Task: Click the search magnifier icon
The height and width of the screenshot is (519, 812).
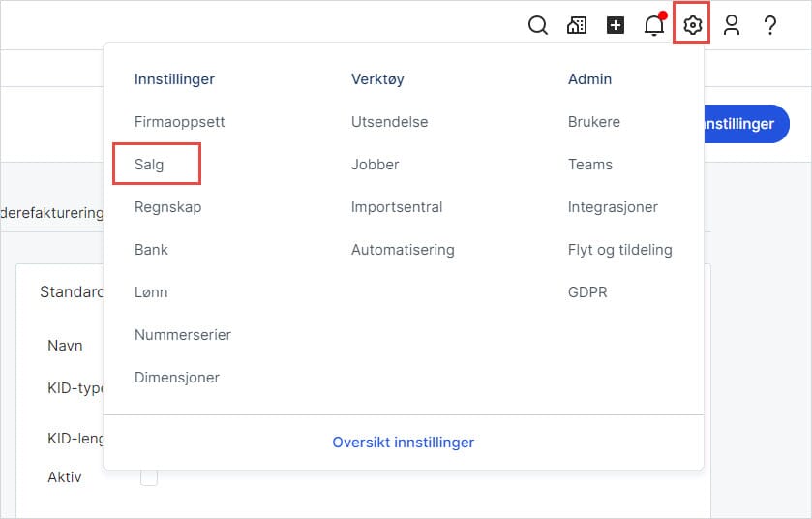Action: click(538, 26)
